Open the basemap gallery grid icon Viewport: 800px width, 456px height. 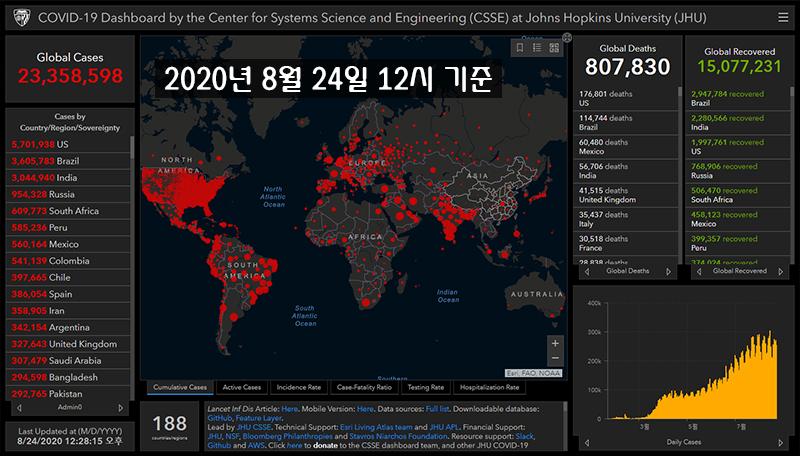554,47
